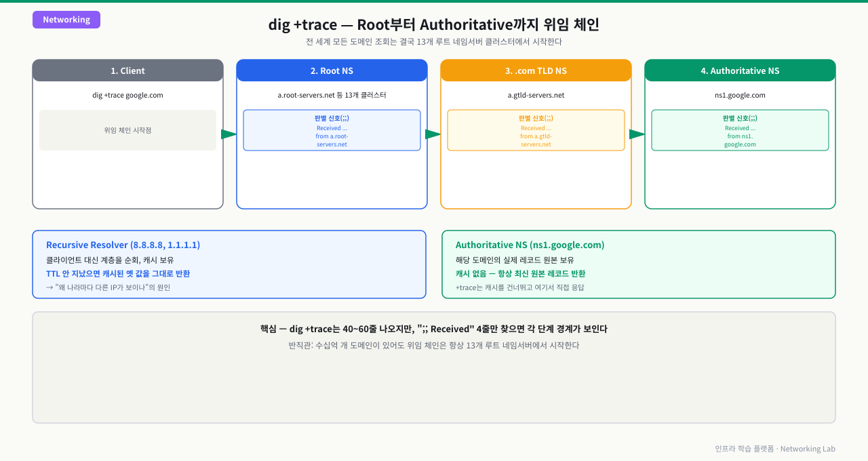Click the "왜 나라마다 다른 IP가 보이나" line
This screenshot has width=868, height=461.
(108, 287)
